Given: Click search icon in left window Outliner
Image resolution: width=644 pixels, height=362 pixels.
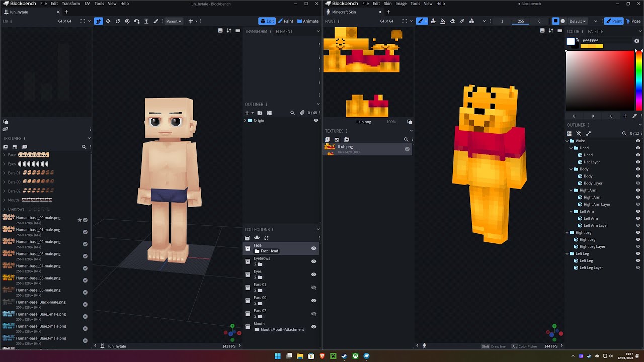Looking at the screenshot, I should click(x=292, y=113).
